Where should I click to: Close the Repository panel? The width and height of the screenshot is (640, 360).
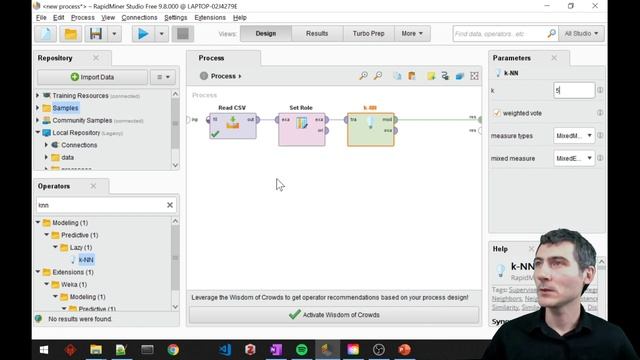click(96, 58)
